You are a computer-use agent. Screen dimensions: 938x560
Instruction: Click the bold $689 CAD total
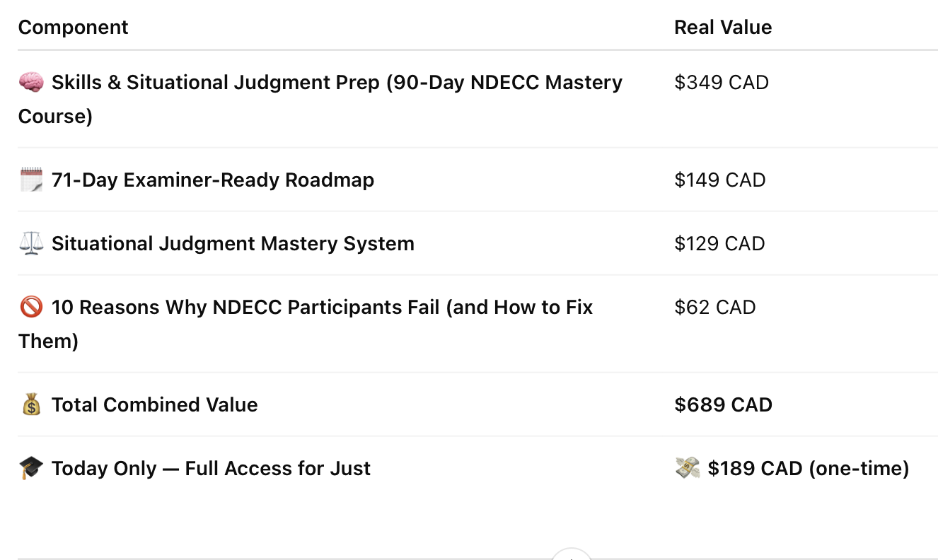point(723,405)
